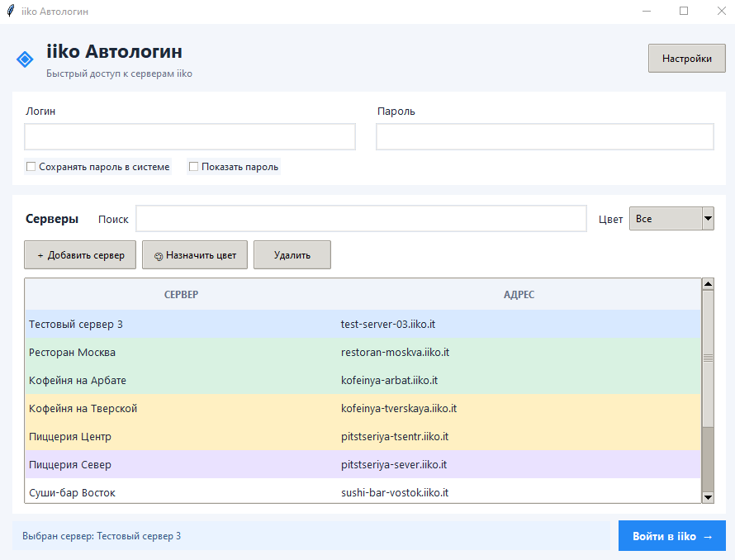This screenshot has width=735, height=560.
Task: Sort by the АДРЕС column header
Action: (519, 295)
